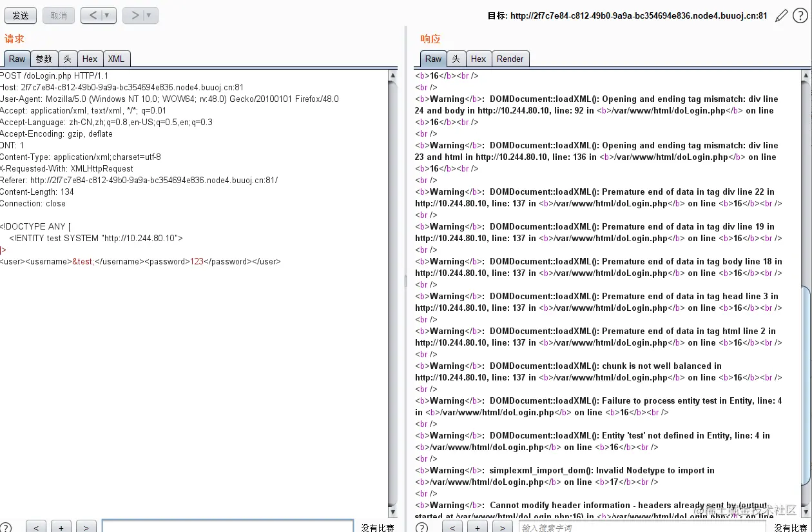Click warning 'Premature end in tag div line 22'
Viewport: 812px width, 532px height.
[x=599, y=197]
